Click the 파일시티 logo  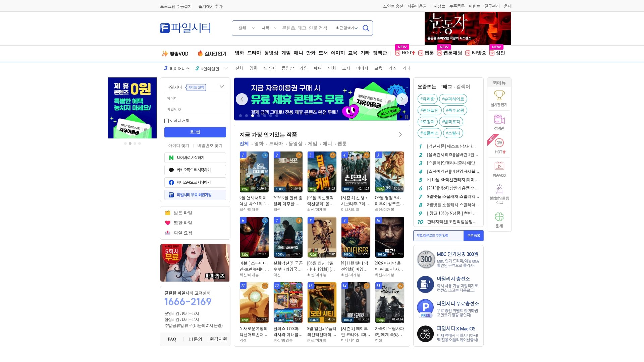[x=185, y=28]
